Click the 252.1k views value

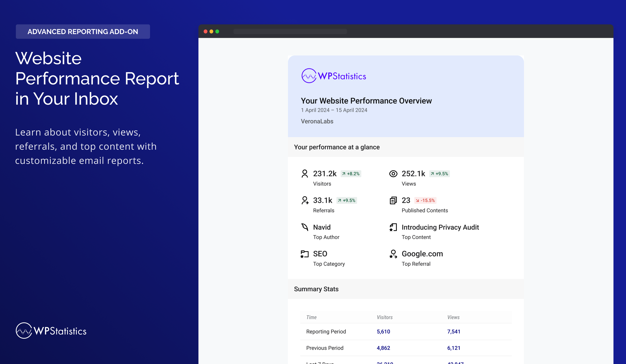coord(413,174)
